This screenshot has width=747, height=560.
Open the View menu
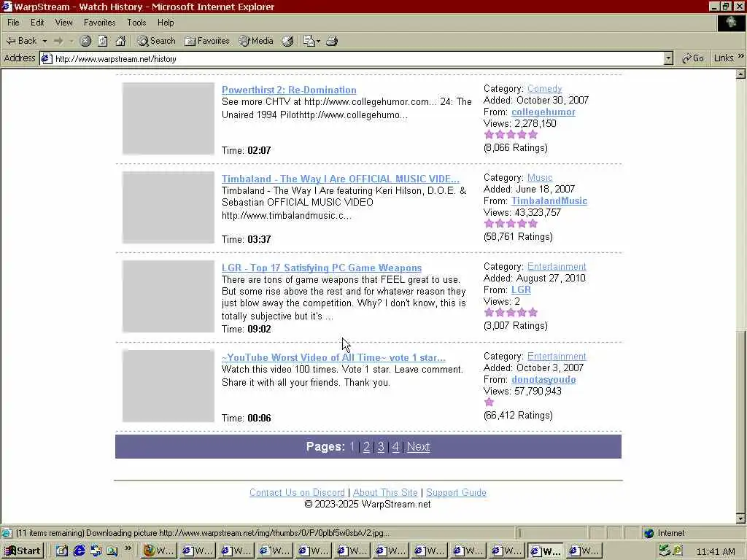(x=64, y=23)
